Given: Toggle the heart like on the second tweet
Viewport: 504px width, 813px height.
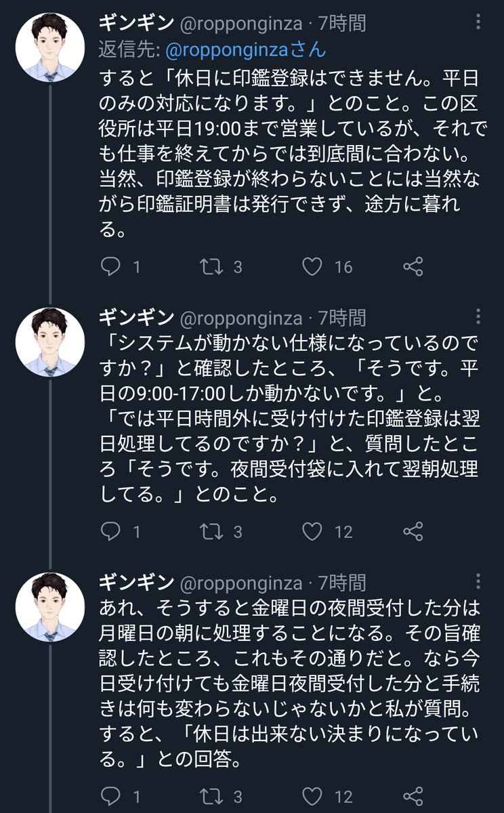Looking at the screenshot, I should pos(314,533).
